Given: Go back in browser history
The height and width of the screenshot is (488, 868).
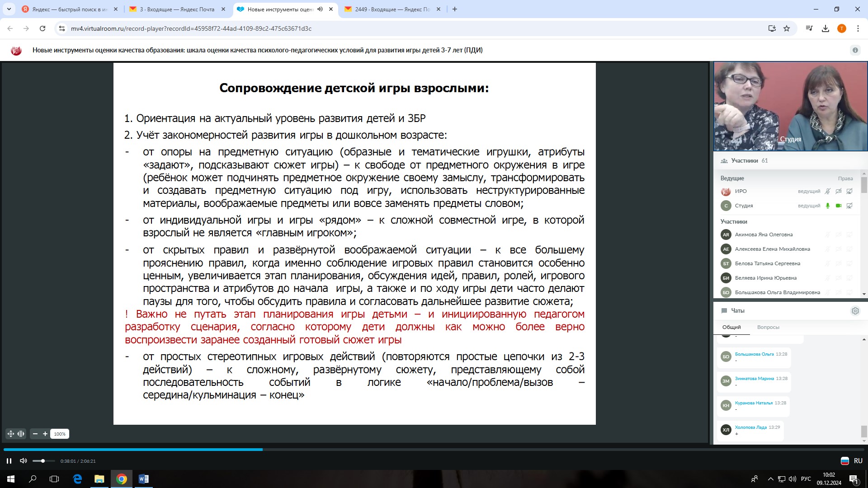Looking at the screenshot, I should click(10, 28).
